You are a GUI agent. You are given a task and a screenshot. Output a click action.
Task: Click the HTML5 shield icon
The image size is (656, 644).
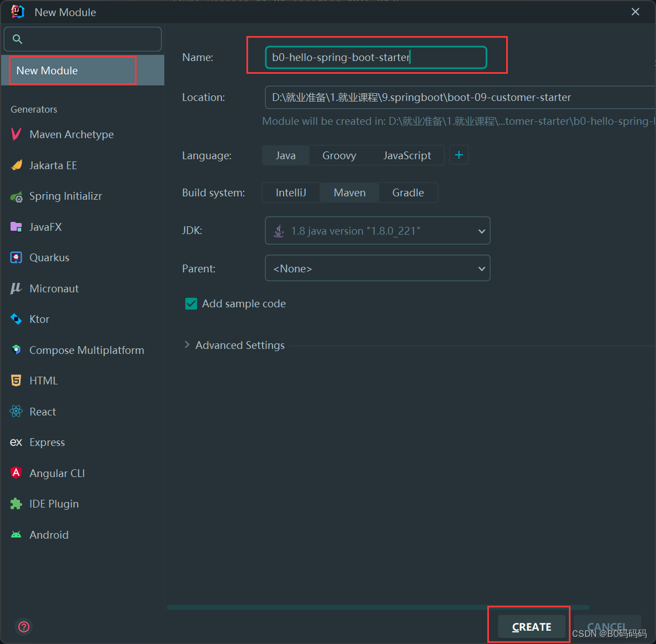16,381
